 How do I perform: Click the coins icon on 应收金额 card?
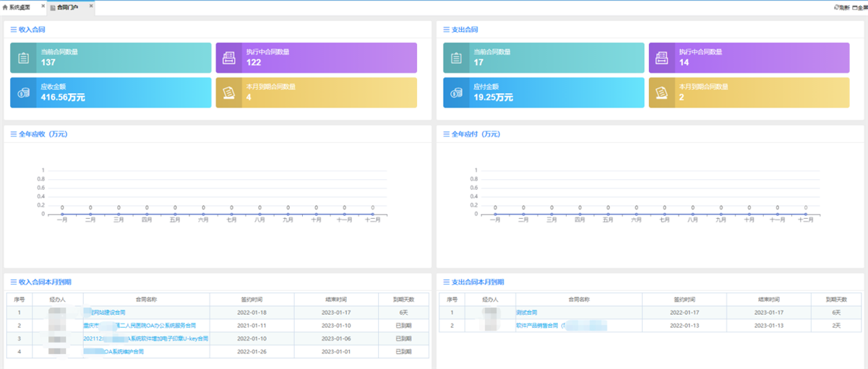coord(24,92)
